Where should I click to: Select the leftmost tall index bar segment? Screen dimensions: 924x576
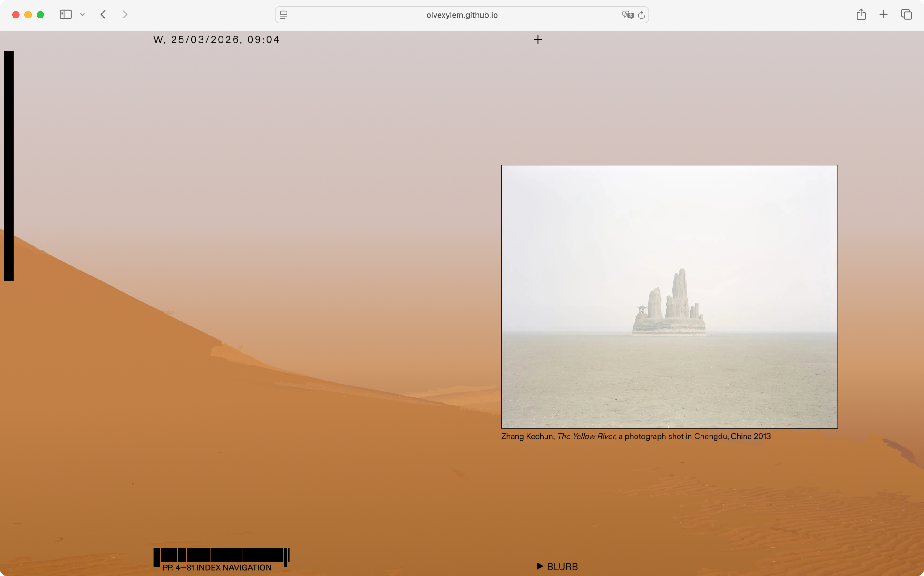[157, 557]
